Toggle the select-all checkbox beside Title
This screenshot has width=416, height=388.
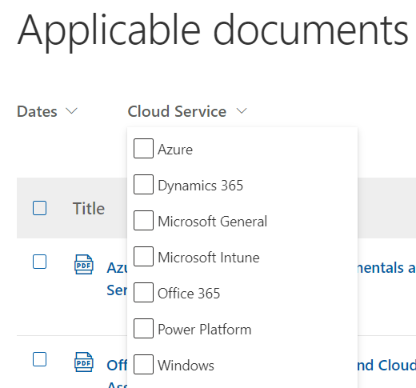tap(40, 208)
